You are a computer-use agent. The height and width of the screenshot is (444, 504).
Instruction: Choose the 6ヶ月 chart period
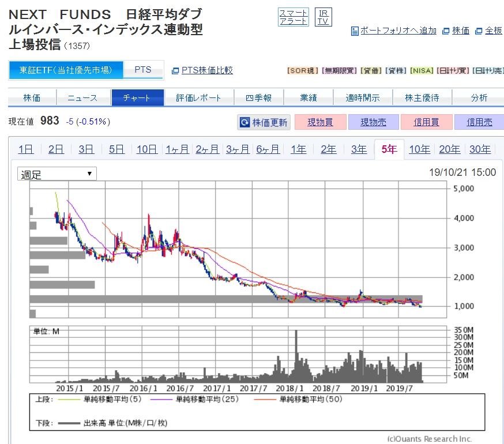coord(268,149)
